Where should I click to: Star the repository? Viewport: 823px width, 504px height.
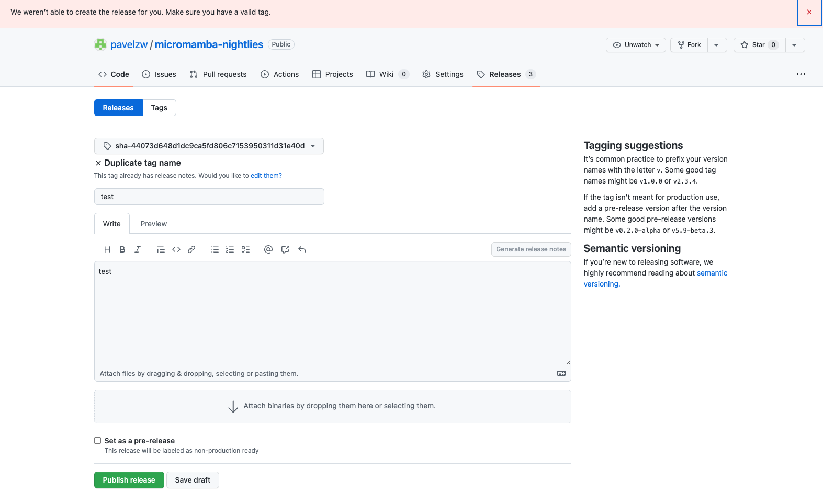click(759, 45)
